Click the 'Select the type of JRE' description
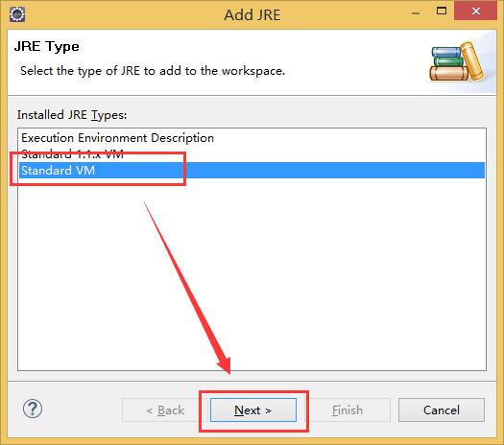This screenshot has width=504, height=445. click(153, 71)
